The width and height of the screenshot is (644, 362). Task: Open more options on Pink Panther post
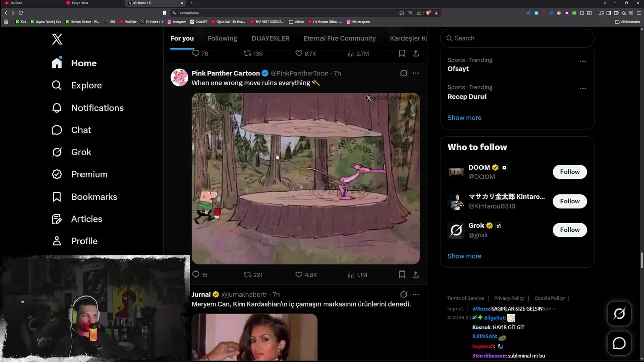coord(416,73)
